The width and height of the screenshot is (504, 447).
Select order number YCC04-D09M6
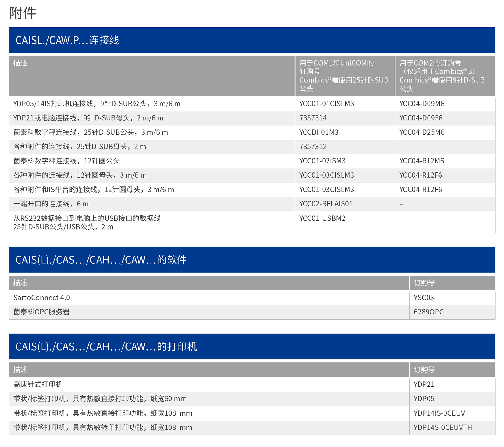coord(422,104)
